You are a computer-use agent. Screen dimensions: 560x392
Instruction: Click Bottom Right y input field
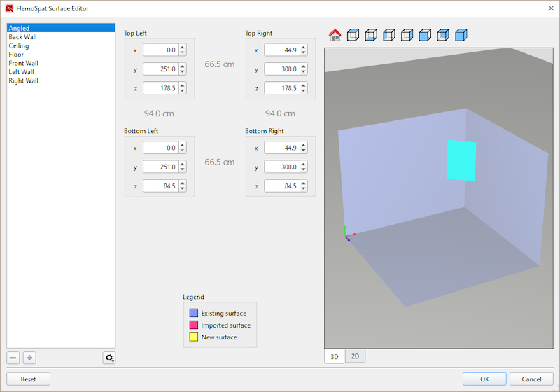pos(282,167)
